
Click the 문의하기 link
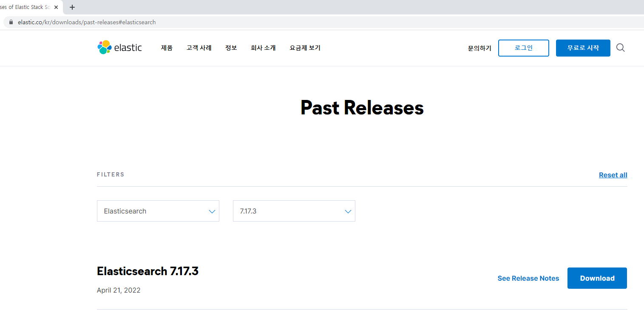click(479, 48)
